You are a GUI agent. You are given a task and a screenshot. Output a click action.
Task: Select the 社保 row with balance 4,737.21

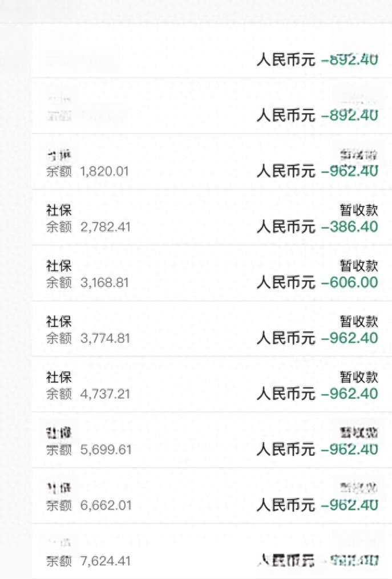[x=212, y=384]
